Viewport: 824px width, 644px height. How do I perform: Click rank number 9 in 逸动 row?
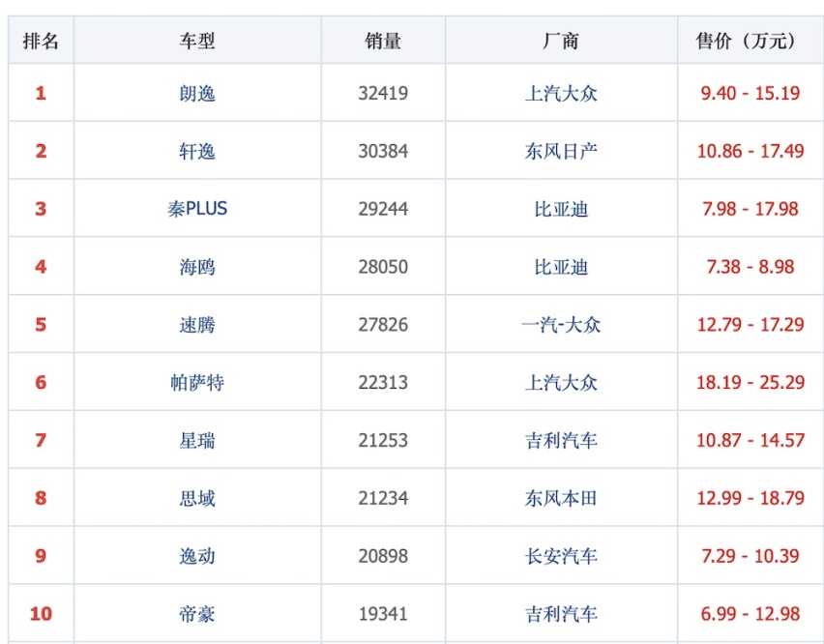[41, 556]
